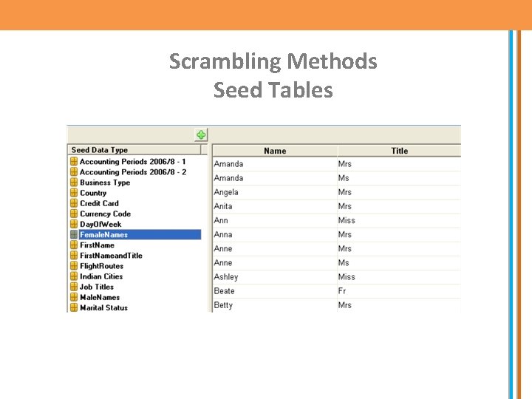The height and width of the screenshot is (399, 532).
Task: Click the Accounting Periods 2006/8 - 1 icon
Action: click(x=74, y=161)
